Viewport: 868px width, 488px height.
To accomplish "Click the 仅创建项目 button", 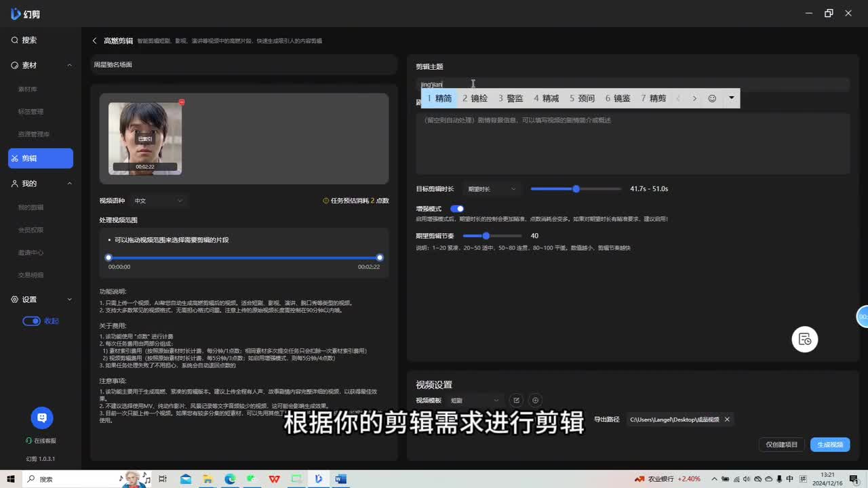I will pos(782,445).
